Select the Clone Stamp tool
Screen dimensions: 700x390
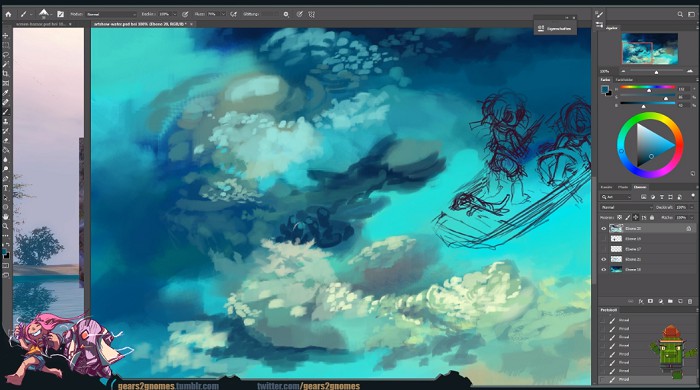[x=6, y=121]
